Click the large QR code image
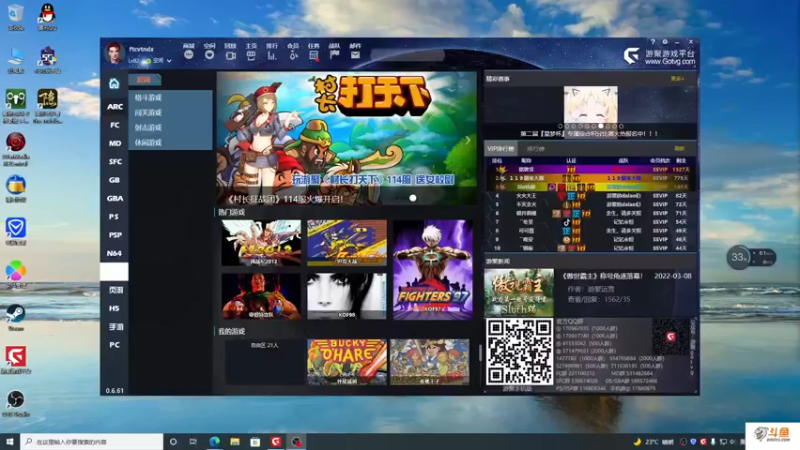 [x=519, y=352]
